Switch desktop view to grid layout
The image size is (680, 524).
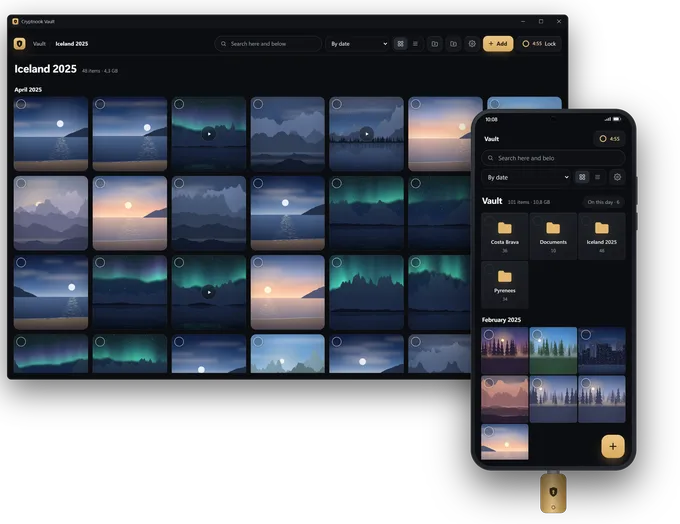(x=400, y=44)
